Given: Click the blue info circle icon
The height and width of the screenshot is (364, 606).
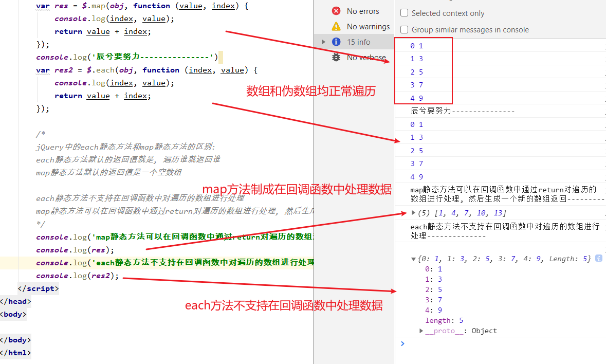Looking at the screenshot, I should click(x=336, y=42).
